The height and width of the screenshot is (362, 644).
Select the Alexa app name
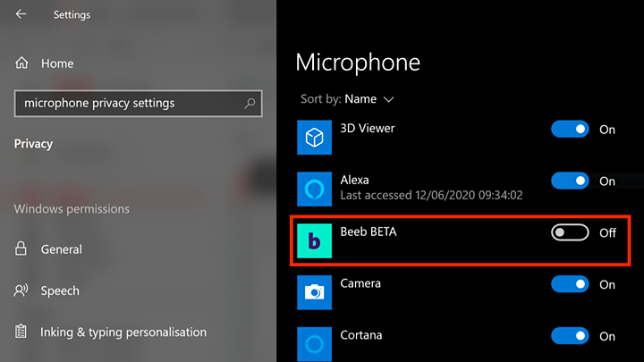click(354, 180)
